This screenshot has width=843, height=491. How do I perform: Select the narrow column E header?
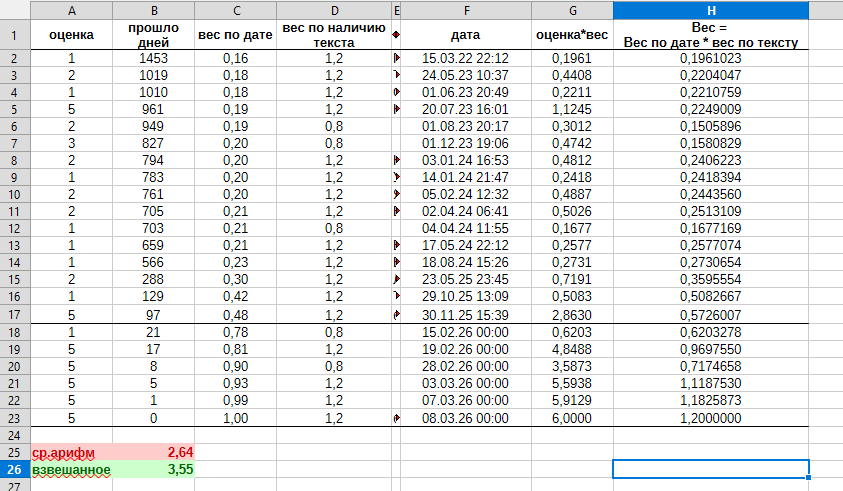pos(397,10)
